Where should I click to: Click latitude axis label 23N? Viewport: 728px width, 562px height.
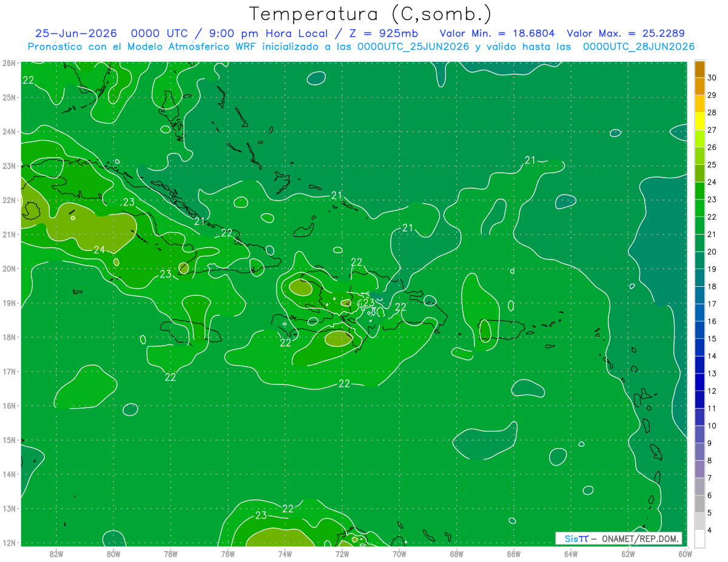(x=8, y=166)
